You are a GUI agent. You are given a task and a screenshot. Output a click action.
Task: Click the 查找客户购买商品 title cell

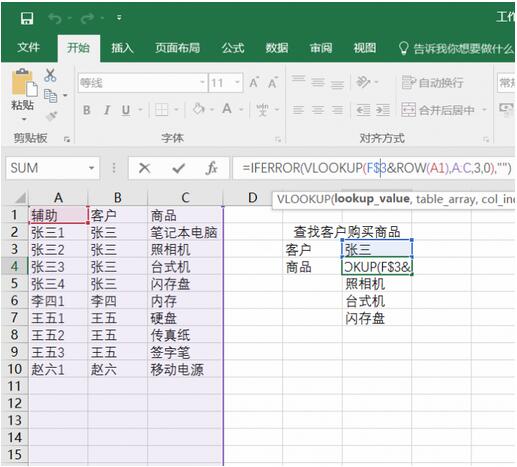click(347, 232)
